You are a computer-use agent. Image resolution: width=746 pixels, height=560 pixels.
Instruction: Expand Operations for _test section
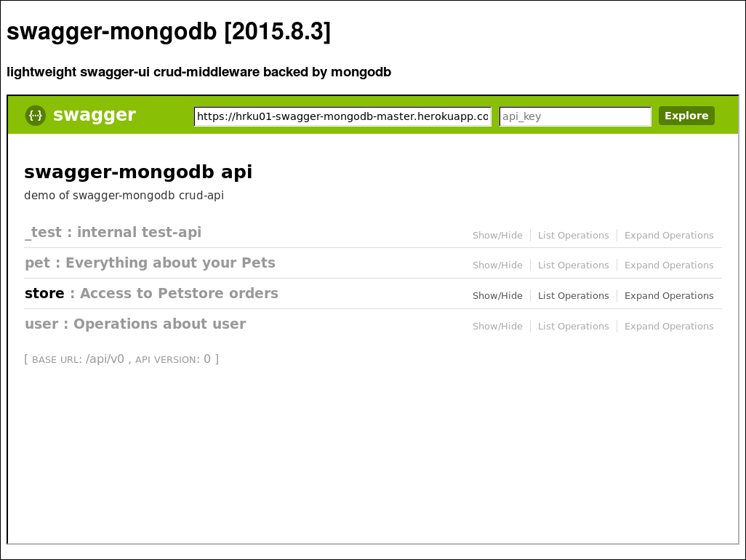669,235
